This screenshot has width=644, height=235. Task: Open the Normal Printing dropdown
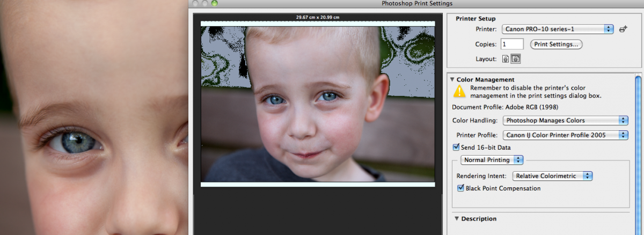(492, 160)
